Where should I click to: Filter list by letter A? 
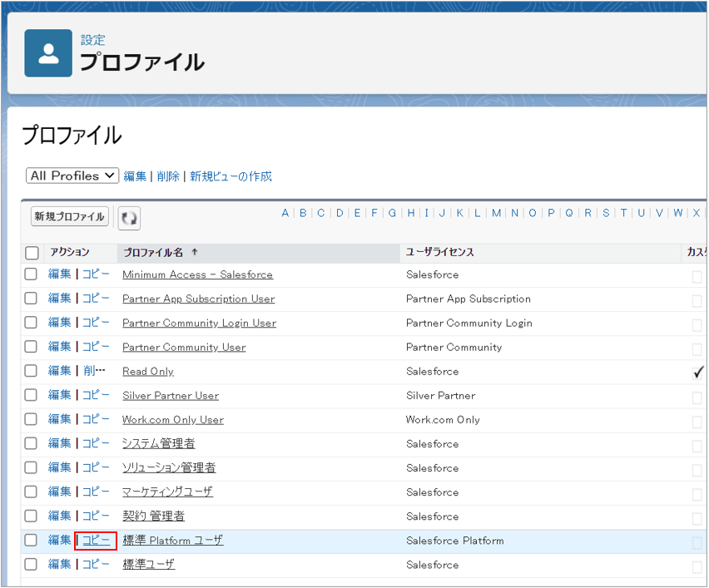285,213
